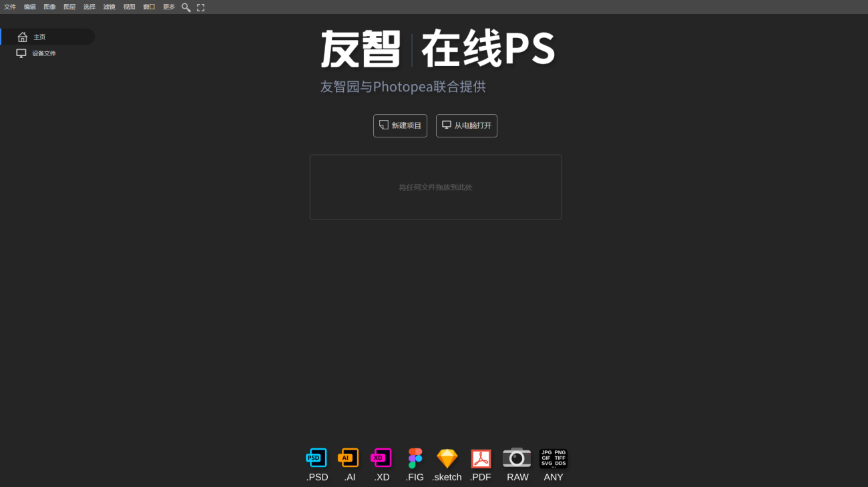868x487 pixels.
Task: Click the .XD Adobe XD file icon
Action: 381,458
